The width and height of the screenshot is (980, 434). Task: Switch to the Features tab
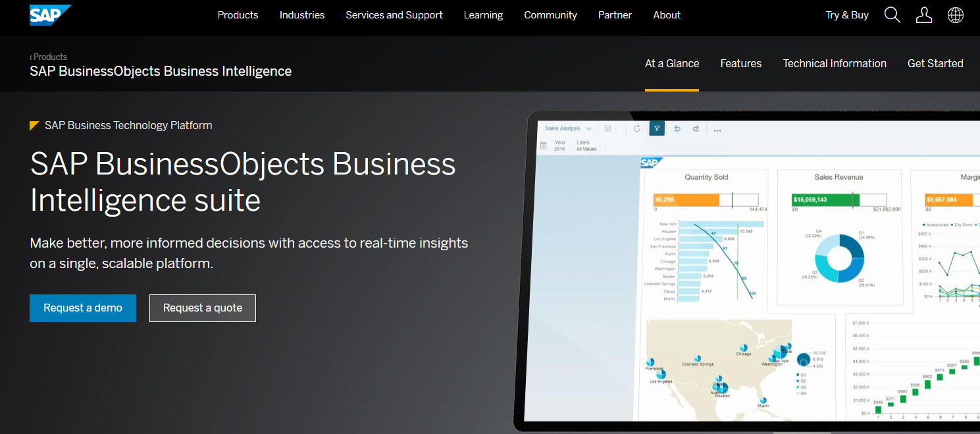click(x=740, y=63)
